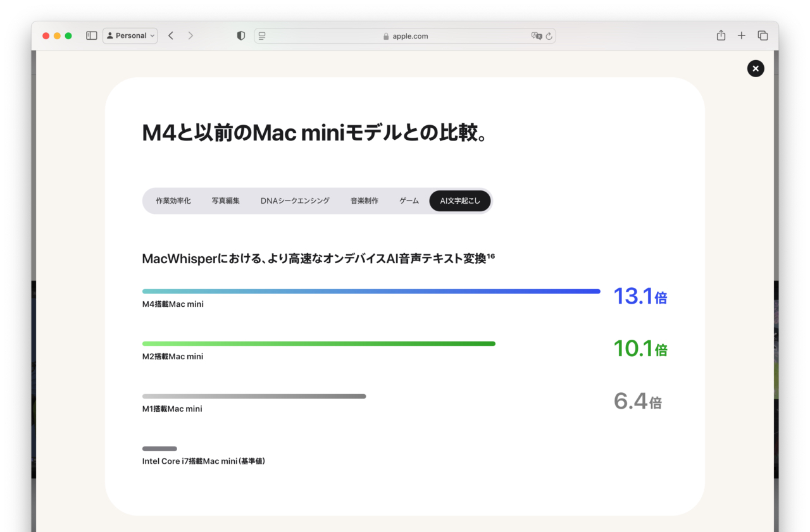The width and height of the screenshot is (810, 532).
Task: Click the Intel Core i7搭載Mac mini label
Action: 204,462
